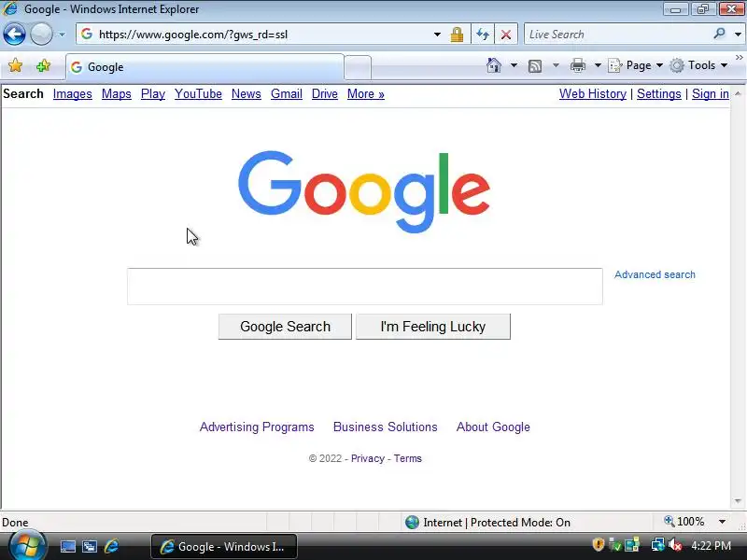Click Switch between windows quick launch icon
Screen dimensions: 747x560
coord(90,547)
